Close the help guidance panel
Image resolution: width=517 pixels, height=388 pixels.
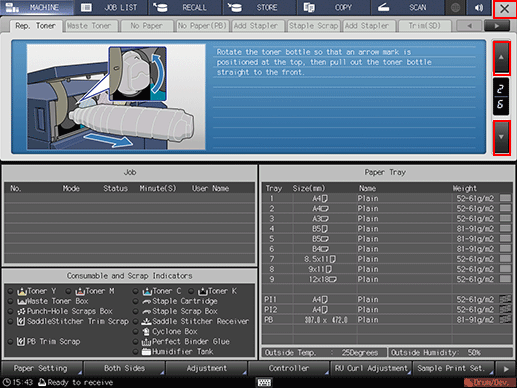pos(505,9)
